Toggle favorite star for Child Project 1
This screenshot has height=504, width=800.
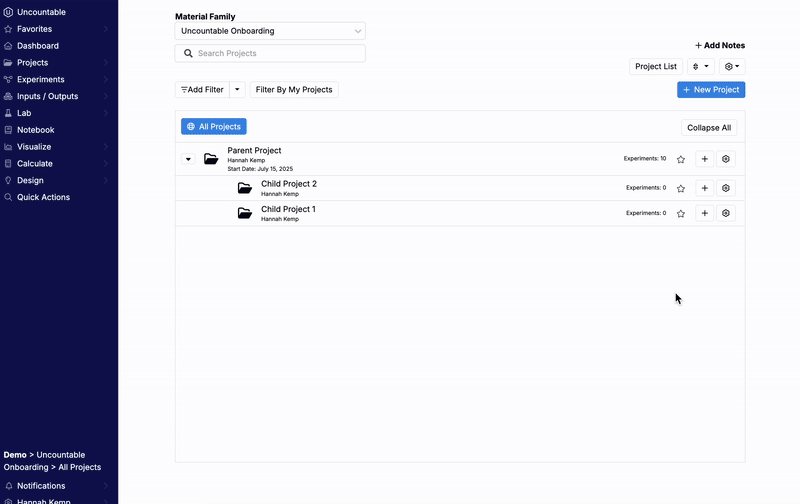[x=681, y=213]
